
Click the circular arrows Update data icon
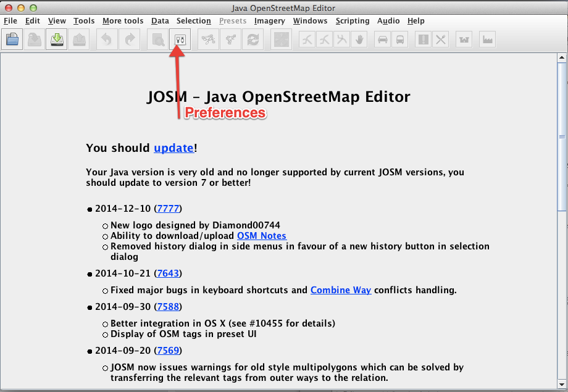click(x=253, y=39)
